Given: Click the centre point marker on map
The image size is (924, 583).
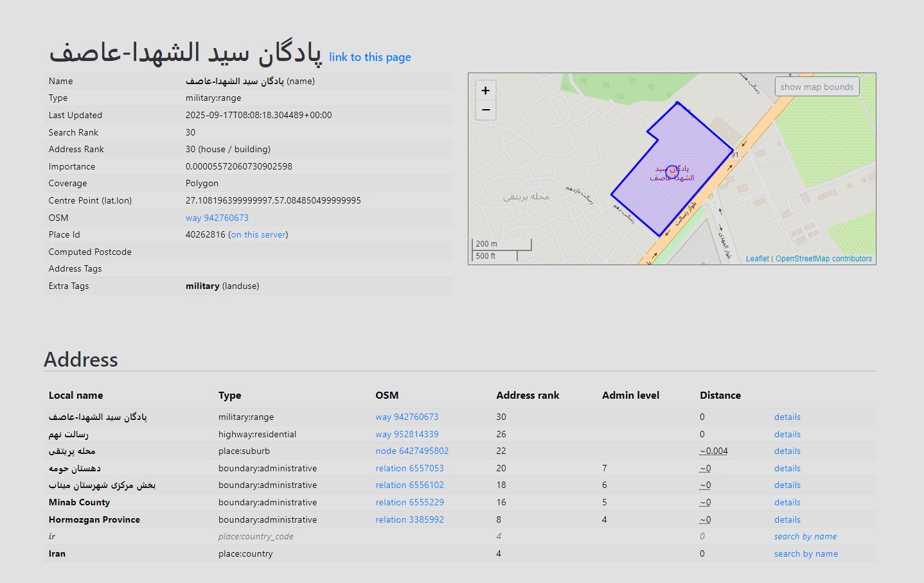Looking at the screenshot, I should click(x=672, y=172).
